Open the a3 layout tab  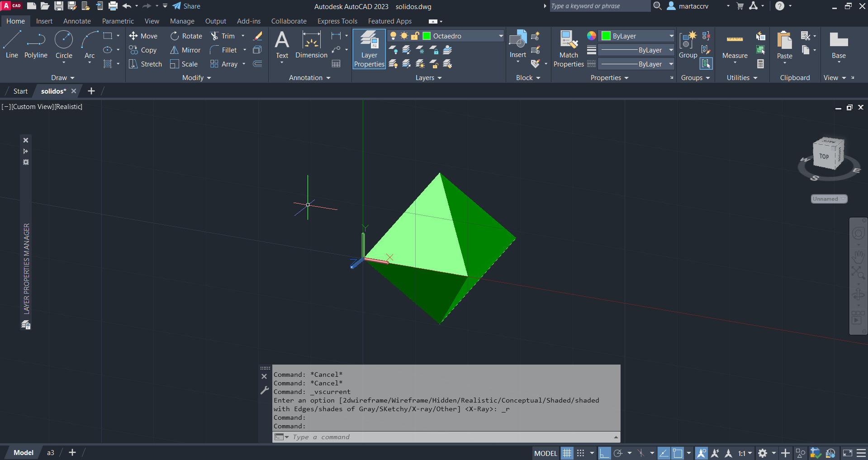click(51, 453)
